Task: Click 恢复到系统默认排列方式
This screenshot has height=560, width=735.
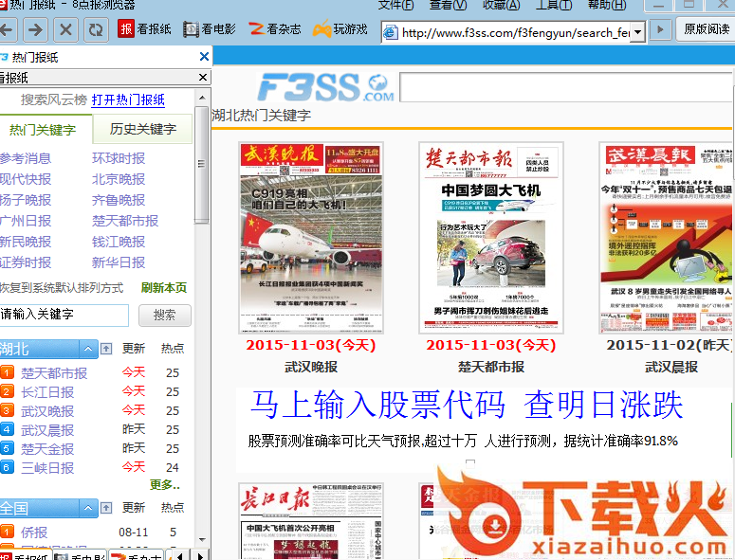Action: point(62,287)
